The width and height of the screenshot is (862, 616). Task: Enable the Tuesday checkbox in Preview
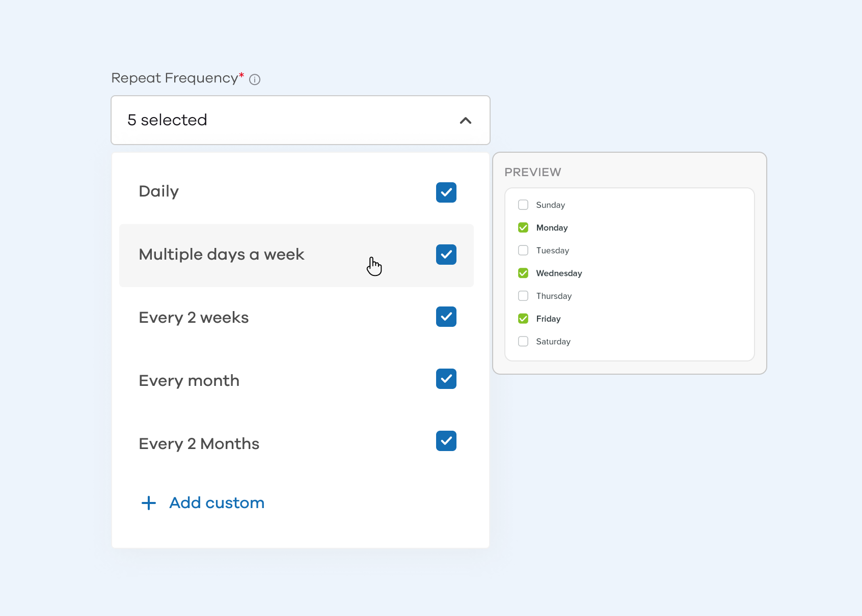523,250
